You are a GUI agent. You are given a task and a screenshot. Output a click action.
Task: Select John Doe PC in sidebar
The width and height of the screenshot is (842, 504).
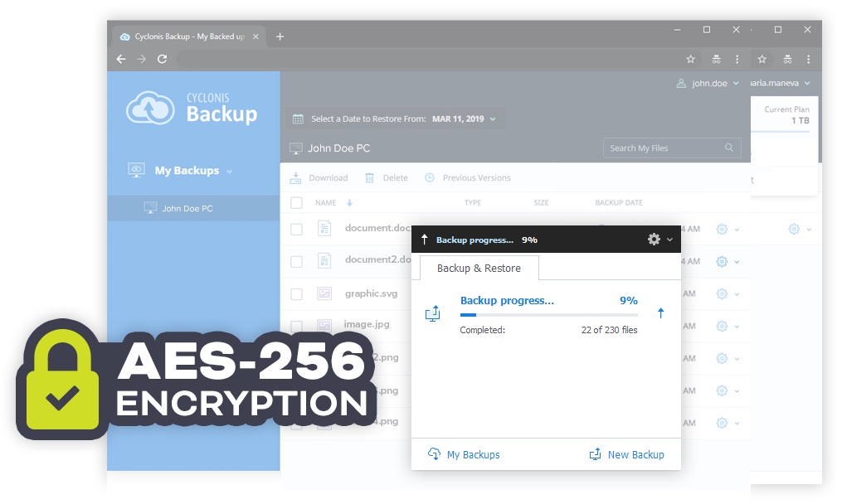point(187,209)
